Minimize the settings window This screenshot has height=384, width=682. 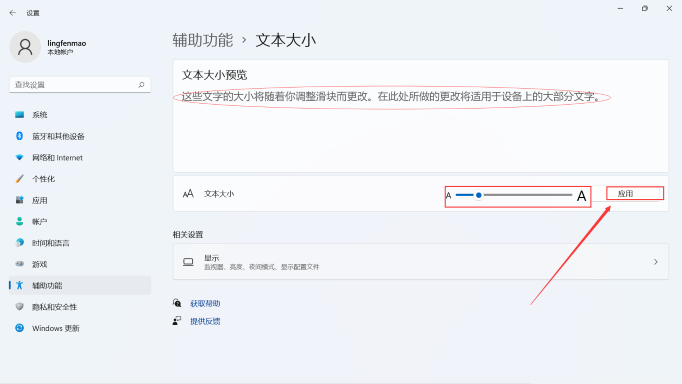tap(620, 9)
